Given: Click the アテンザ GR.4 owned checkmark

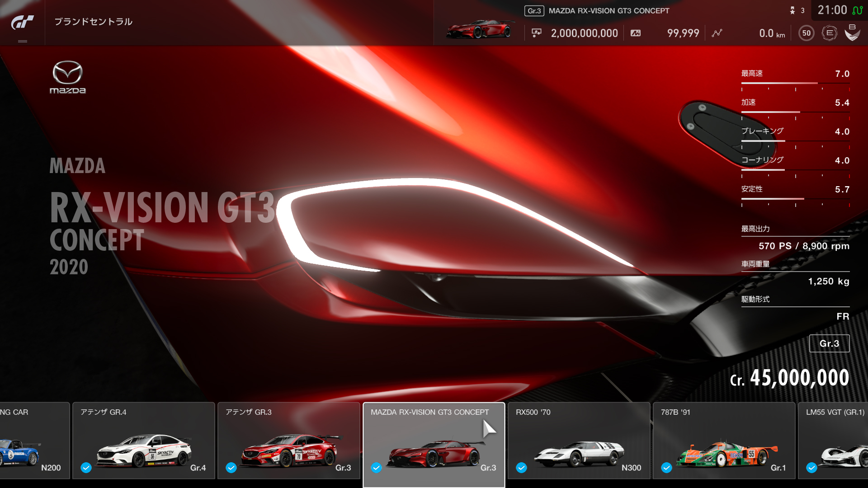Looking at the screenshot, I should coord(86,468).
